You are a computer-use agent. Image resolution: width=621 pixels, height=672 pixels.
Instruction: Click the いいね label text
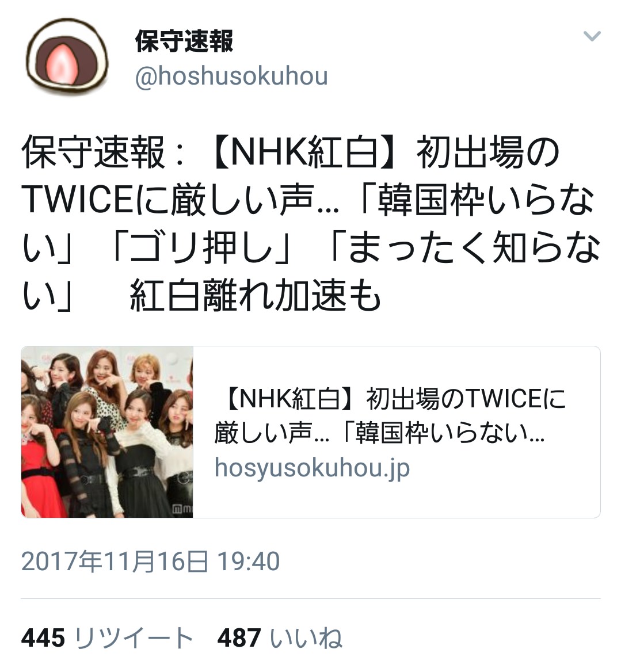coord(306,638)
